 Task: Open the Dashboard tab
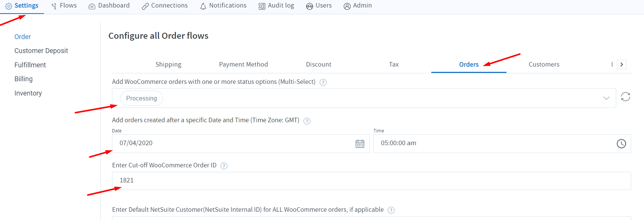tap(109, 6)
